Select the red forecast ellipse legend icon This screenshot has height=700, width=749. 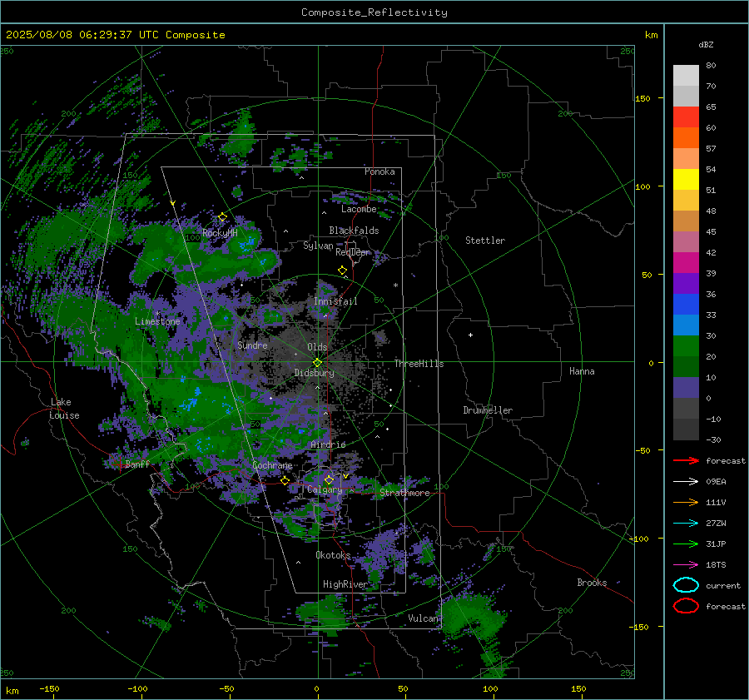686,606
